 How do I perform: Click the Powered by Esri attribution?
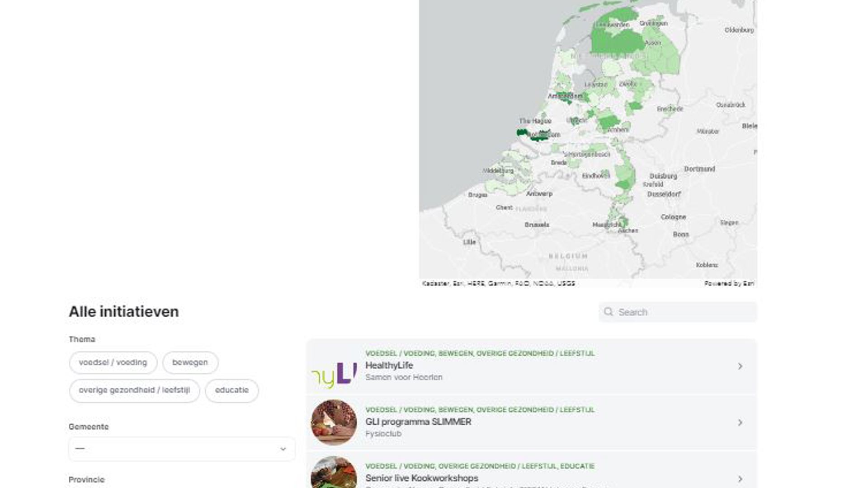coord(729,283)
